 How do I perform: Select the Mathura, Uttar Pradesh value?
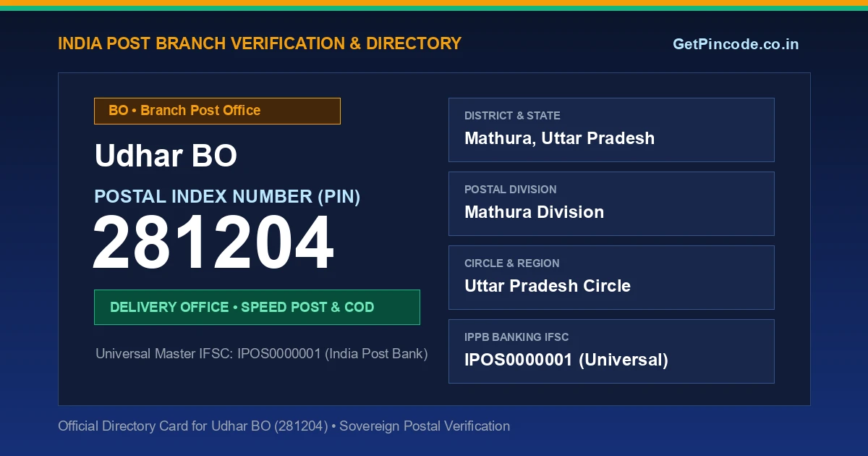559,138
